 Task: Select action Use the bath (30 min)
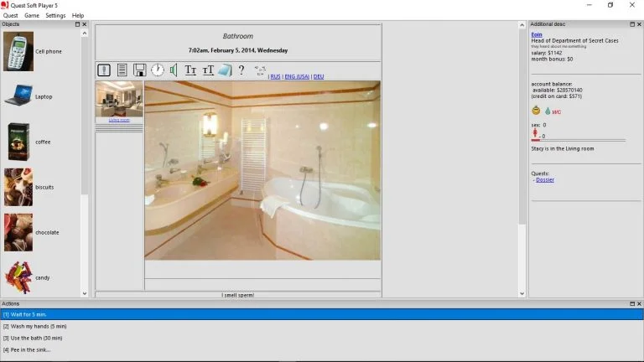[322, 339]
